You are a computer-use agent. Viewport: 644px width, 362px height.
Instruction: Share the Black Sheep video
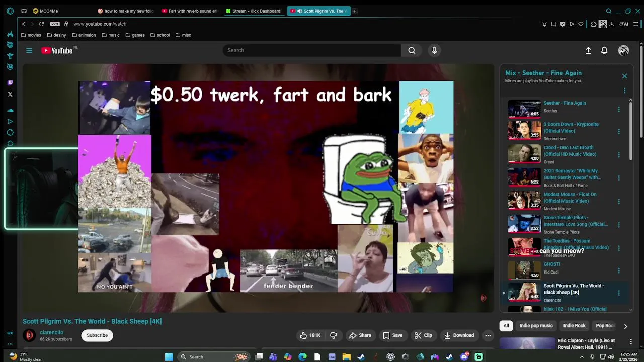360,335
